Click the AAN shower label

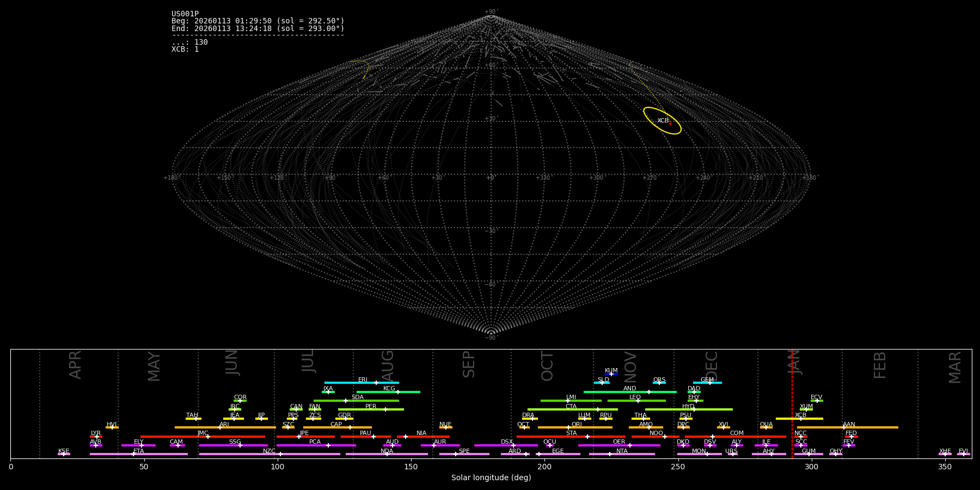click(x=849, y=424)
